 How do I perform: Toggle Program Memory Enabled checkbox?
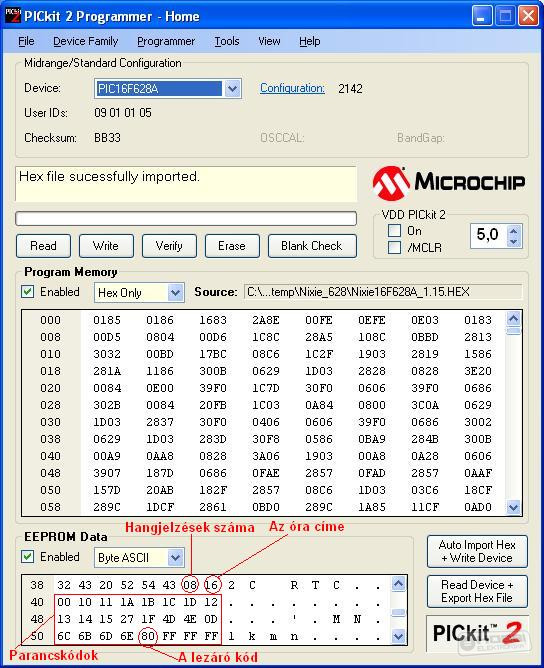point(28,292)
